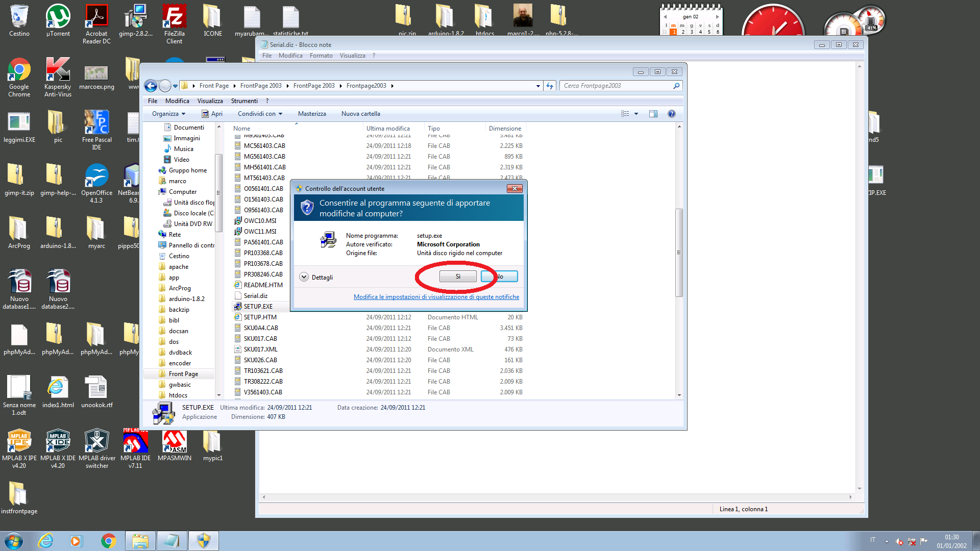Click the Windows Start orb
This screenshot has width=980, height=551.
click(x=14, y=541)
